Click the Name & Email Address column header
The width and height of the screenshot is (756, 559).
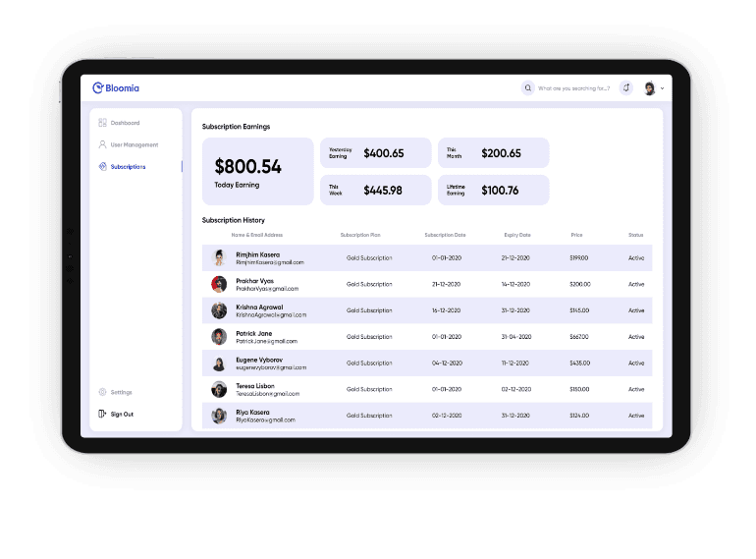click(257, 235)
